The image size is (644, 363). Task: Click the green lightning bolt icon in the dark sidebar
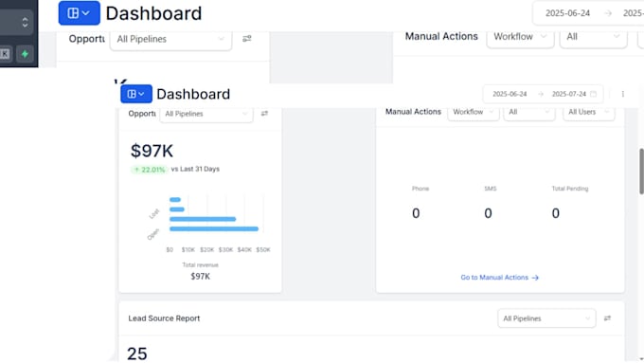click(x=25, y=53)
